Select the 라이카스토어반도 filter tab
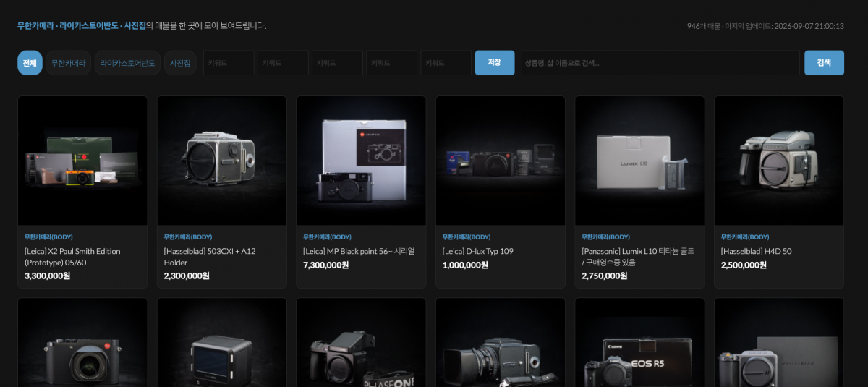 coord(127,63)
